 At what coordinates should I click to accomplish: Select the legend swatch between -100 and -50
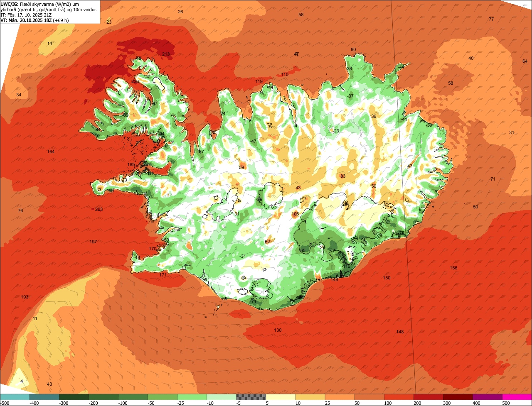pyautogui.click(x=133, y=397)
